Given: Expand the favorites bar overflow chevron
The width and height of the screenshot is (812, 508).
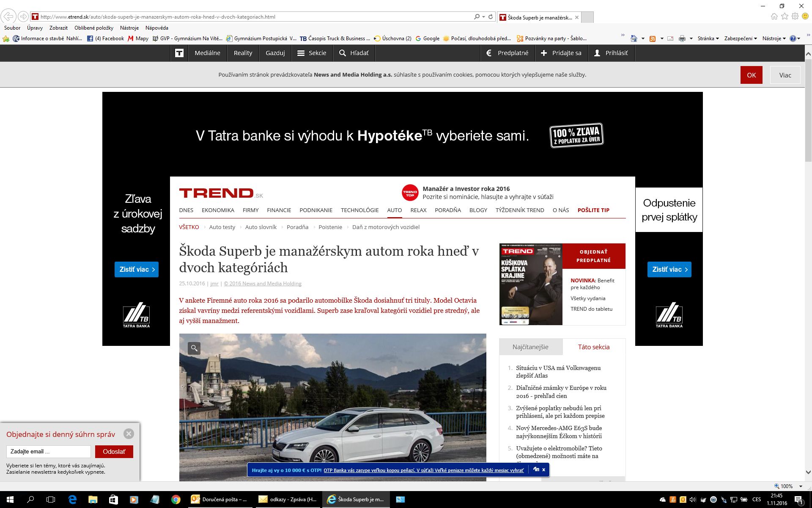Looking at the screenshot, I should point(623,35).
